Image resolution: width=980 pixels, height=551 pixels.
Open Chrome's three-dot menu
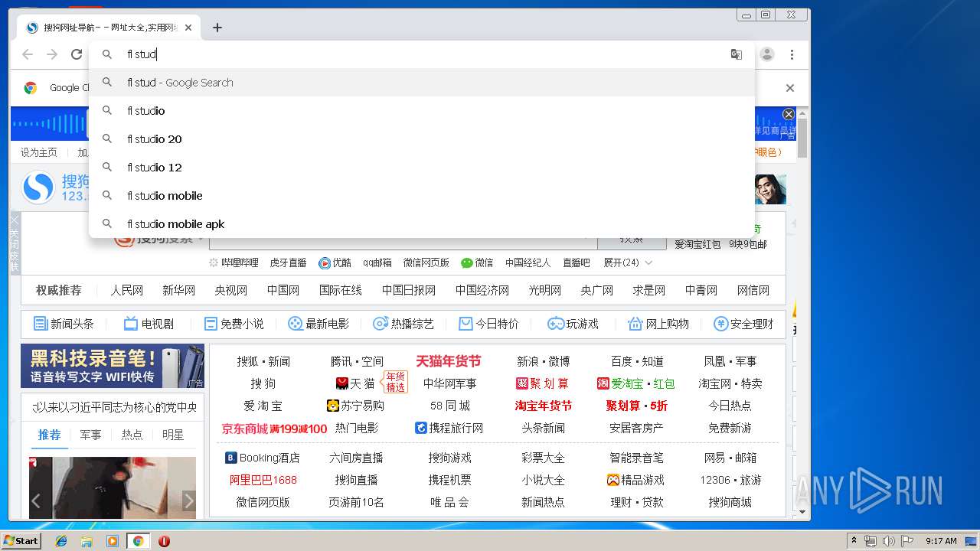click(792, 54)
